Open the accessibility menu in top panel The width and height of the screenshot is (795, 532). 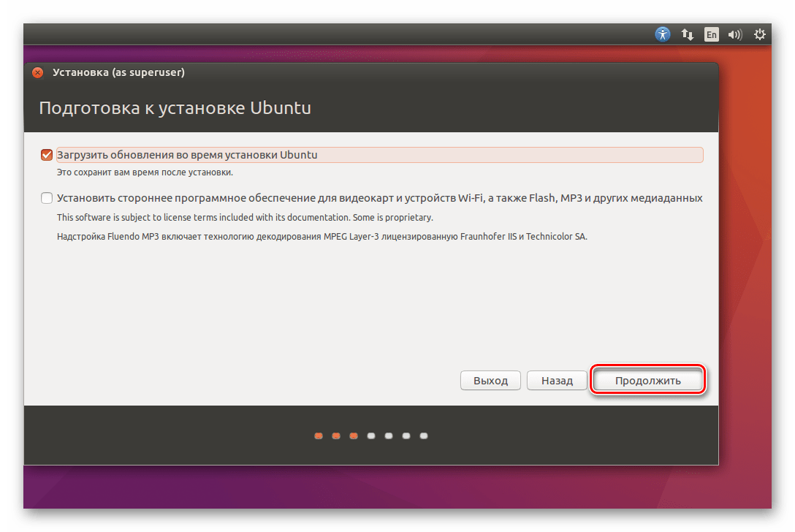pyautogui.click(x=663, y=34)
